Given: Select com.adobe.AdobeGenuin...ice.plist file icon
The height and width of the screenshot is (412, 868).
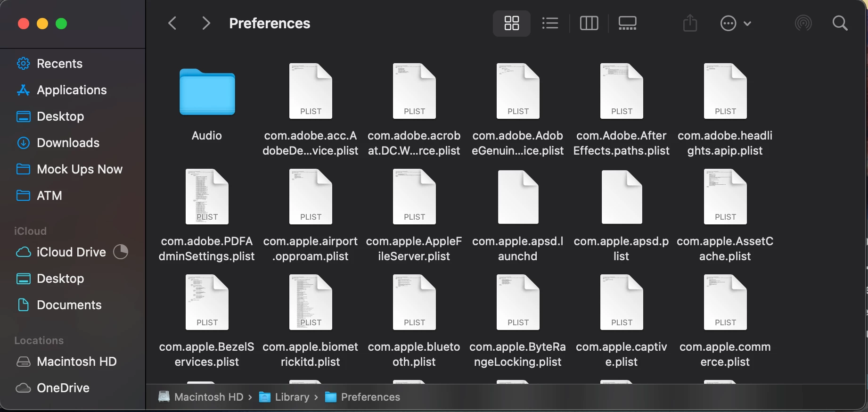Looking at the screenshot, I should coord(518,91).
